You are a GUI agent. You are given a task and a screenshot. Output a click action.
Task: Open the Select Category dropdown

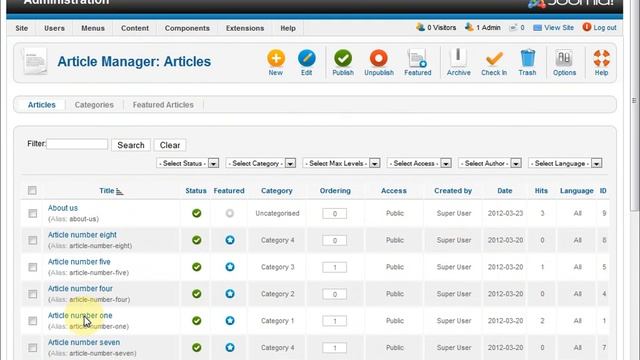pyautogui.click(x=261, y=163)
